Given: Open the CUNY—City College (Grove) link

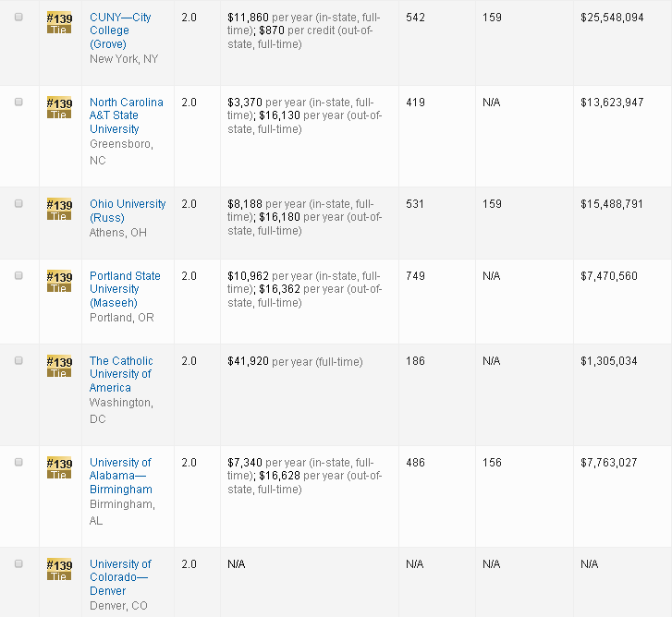Looking at the screenshot, I should 120,30.
